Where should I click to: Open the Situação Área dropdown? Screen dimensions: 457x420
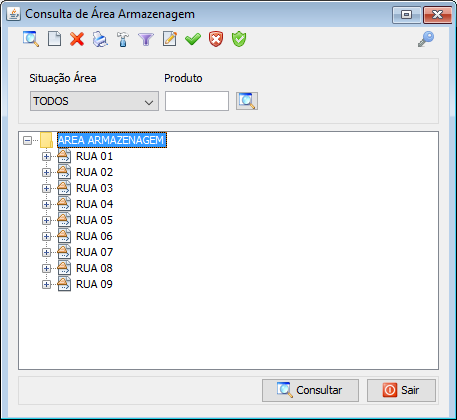94,101
